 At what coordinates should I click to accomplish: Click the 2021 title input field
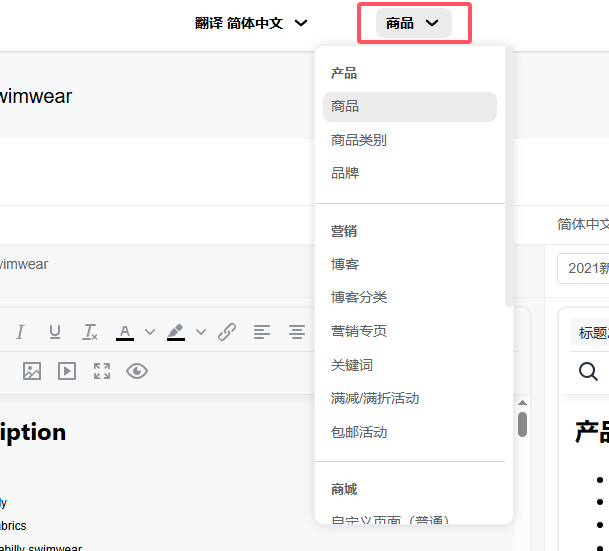click(584, 268)
